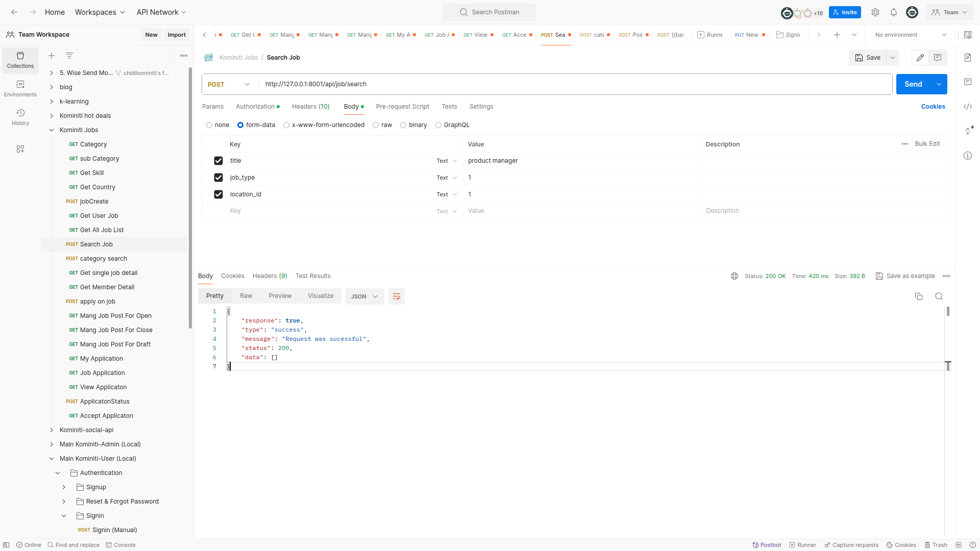Click the Cookies link beside request tabs
This screenshot has height=551, width=980.
tap(933, 107)
